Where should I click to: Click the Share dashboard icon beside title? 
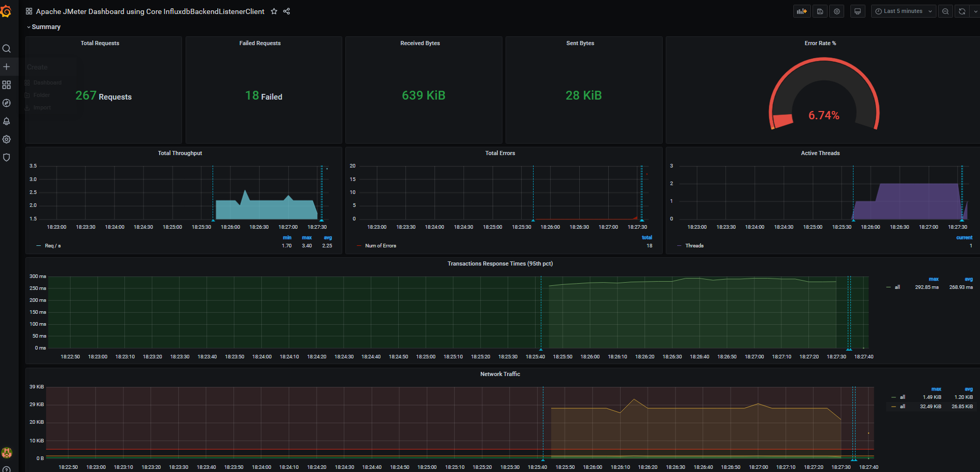[287, 11]
